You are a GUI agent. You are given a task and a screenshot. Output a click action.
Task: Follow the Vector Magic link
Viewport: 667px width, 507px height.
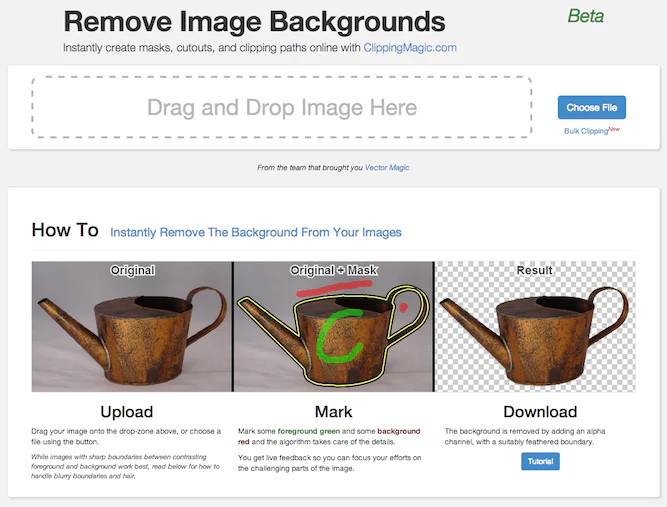point(386,168)
